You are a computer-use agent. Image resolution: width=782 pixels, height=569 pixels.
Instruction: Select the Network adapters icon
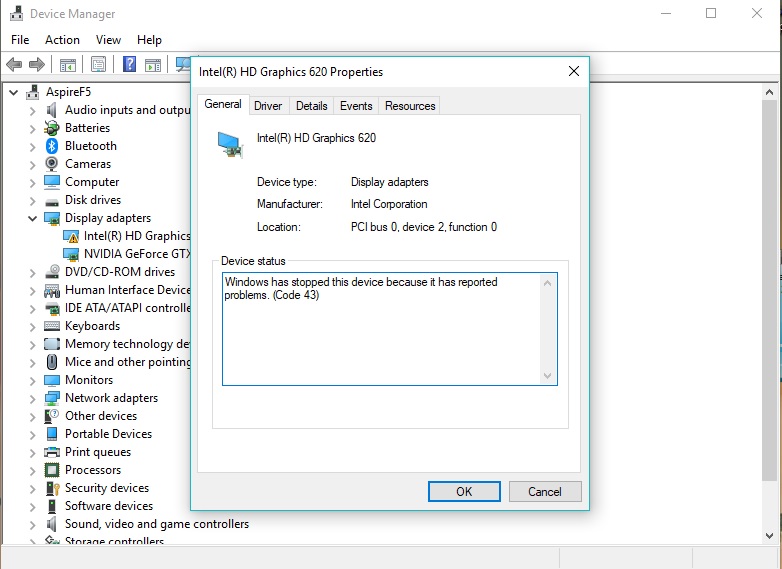point(52,398)
